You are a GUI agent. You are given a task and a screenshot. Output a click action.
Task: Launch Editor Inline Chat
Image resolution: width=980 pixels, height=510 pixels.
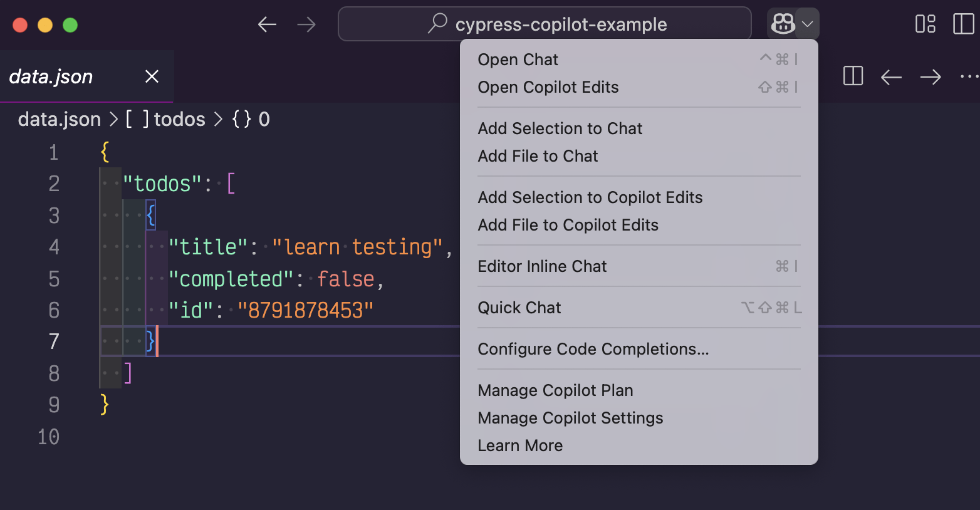[639, 266]
